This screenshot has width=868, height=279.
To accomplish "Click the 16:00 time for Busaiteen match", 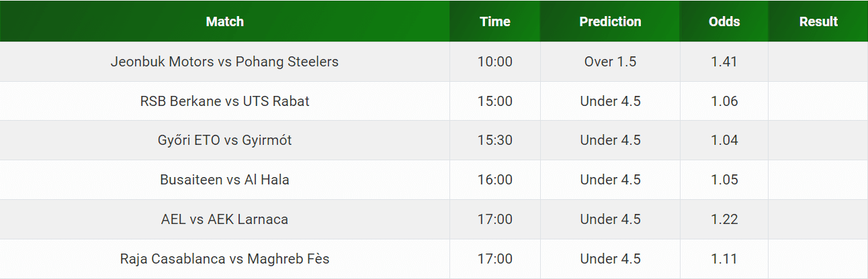I will click(495, 180).
